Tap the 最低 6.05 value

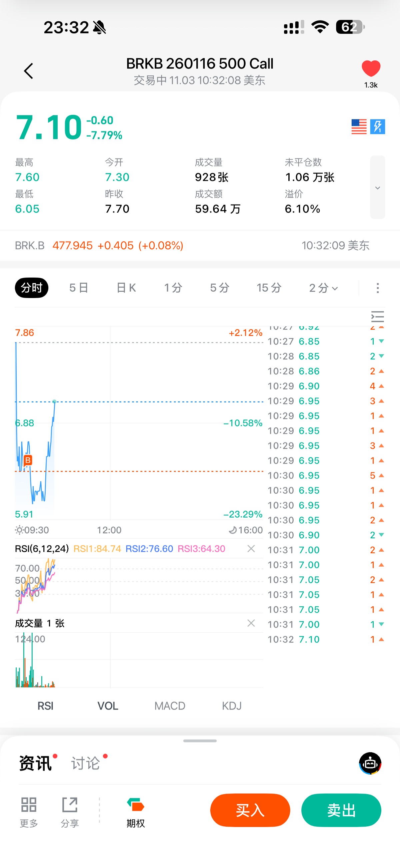tap(27, 209)
